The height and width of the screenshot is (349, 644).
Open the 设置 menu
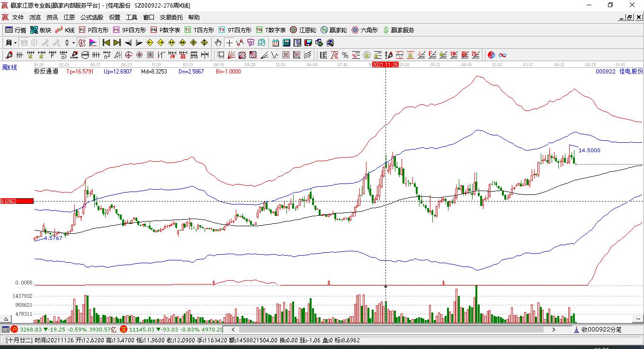(115, 18)
